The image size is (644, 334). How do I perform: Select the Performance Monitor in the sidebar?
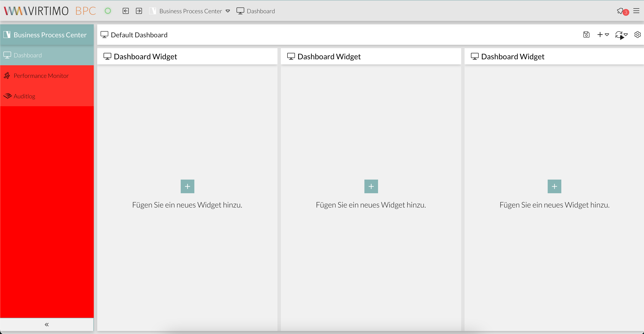(41, 76)
